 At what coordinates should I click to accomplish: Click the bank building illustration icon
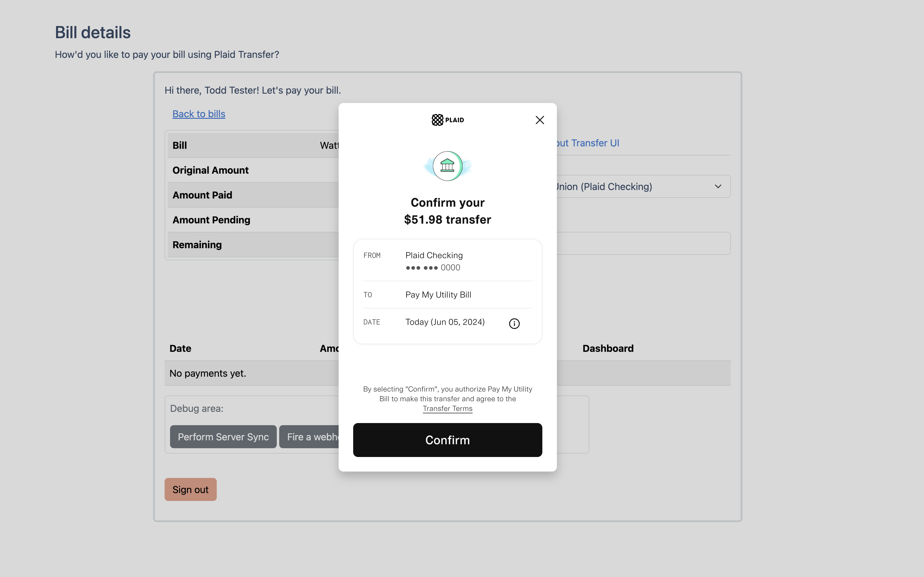click(x=447, y=166)
